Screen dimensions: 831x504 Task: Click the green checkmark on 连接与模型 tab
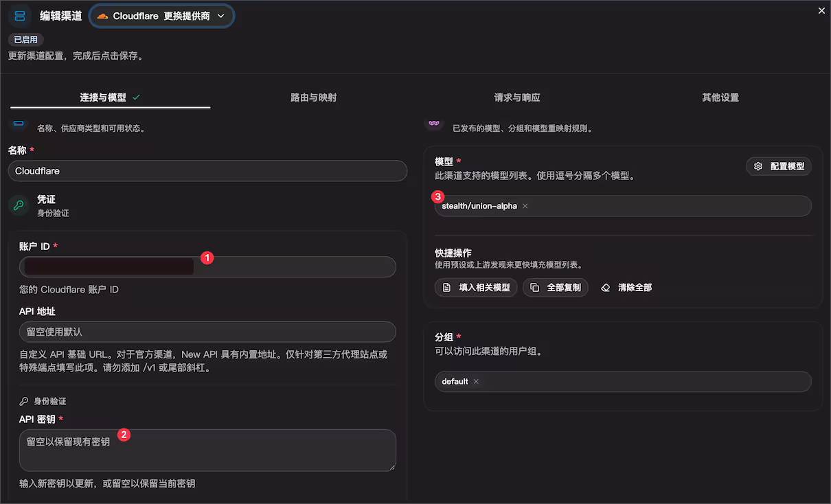tap(136, 98)
